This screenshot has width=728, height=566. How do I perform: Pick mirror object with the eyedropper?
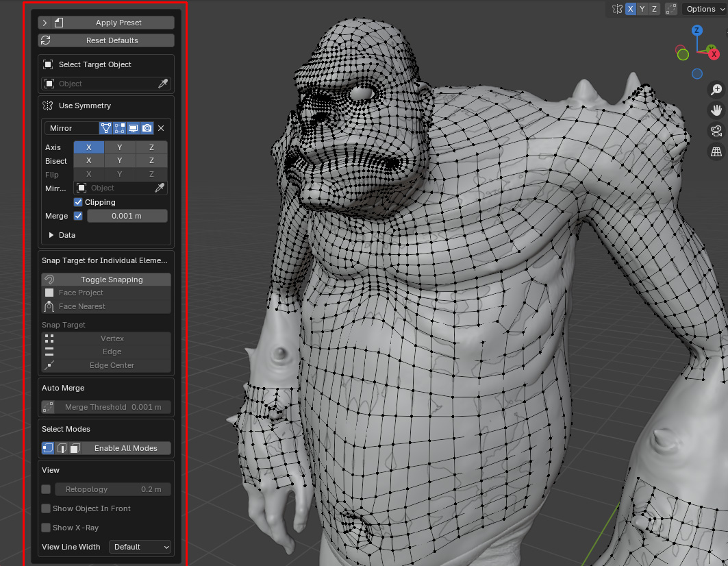click(x=160, y=188)
